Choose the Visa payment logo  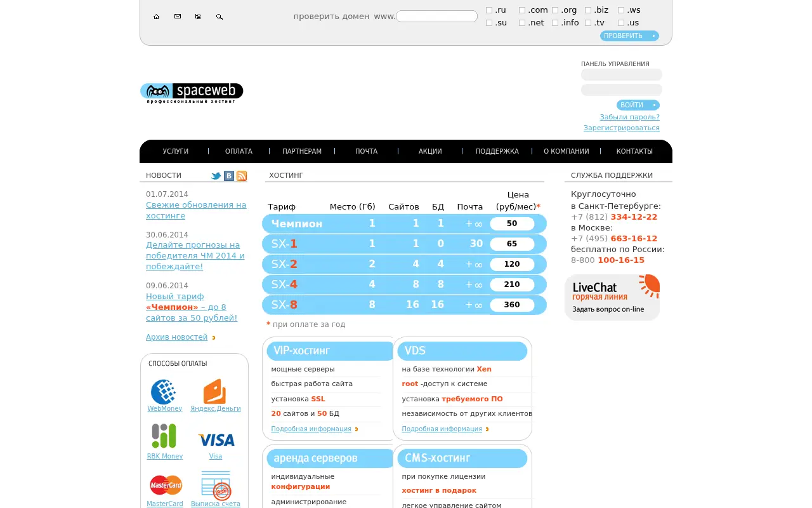point(216,440)
